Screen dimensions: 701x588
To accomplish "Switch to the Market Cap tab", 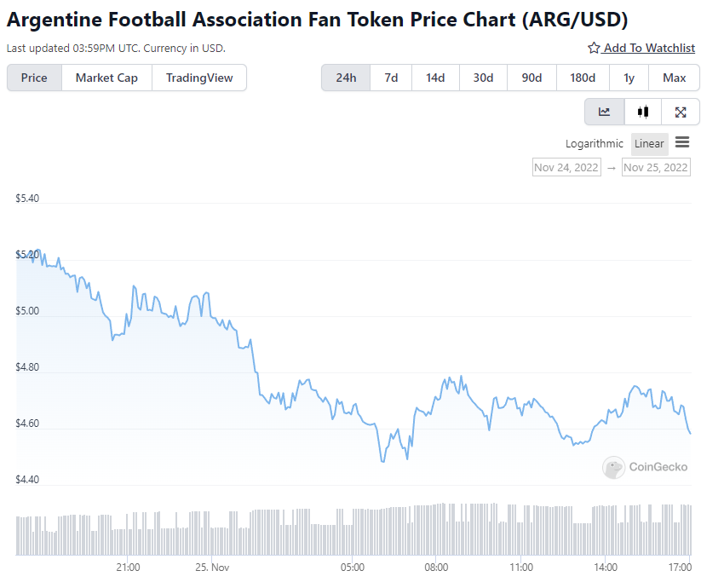I will (106, 78).
